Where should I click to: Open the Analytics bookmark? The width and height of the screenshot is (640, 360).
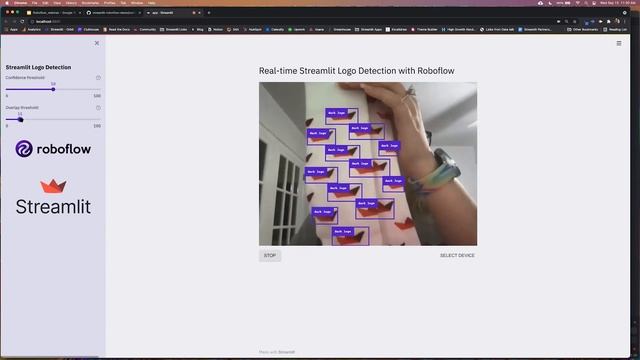click(31, 29)
